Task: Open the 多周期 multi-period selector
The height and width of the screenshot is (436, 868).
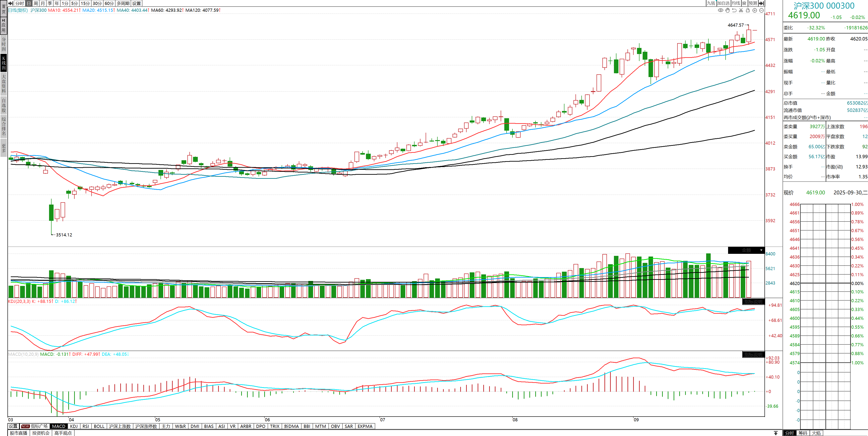Action: pos(123,3)
